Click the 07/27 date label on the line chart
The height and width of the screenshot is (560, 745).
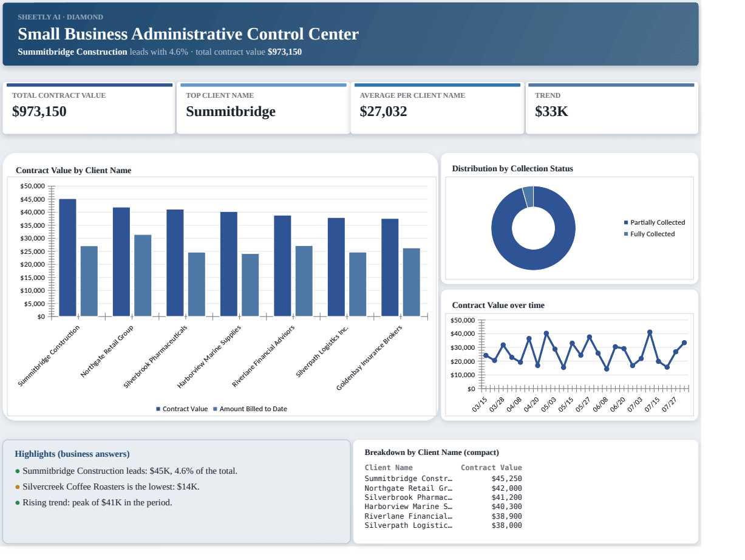(669, 405)
